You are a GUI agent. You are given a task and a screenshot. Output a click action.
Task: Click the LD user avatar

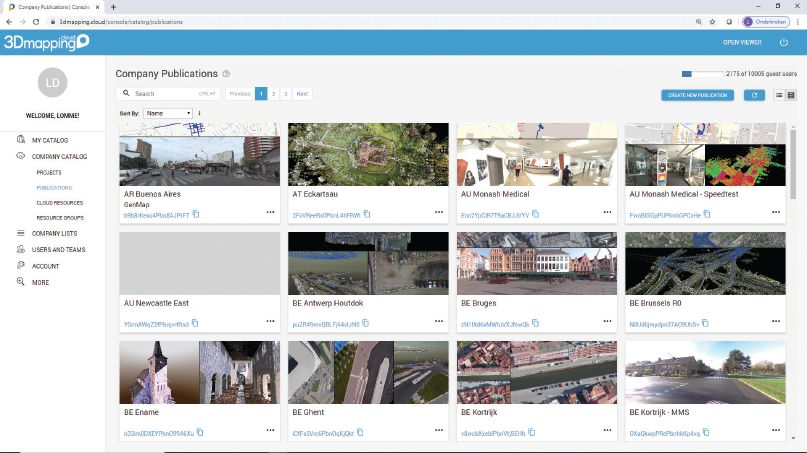click(52, 86)
